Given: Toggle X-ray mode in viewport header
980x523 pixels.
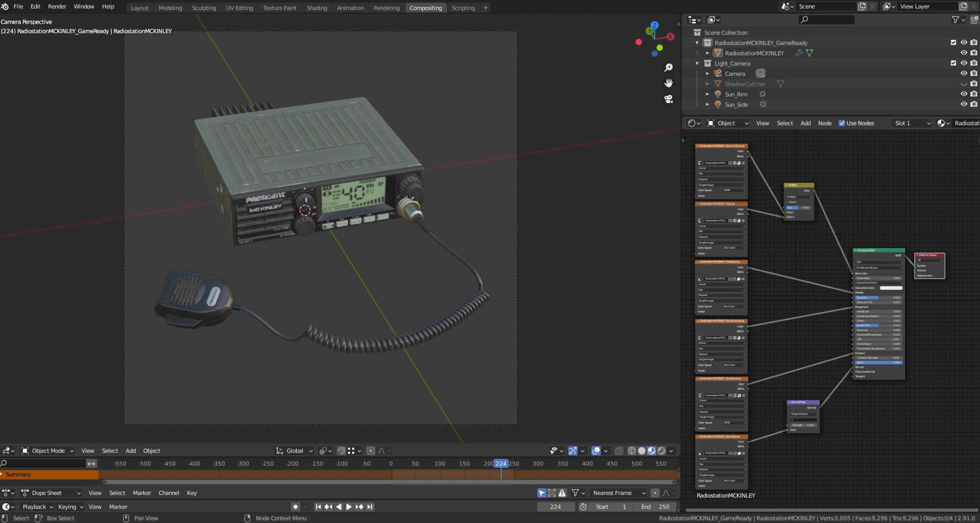Looking at the screenshot, I should click(619, 451).
